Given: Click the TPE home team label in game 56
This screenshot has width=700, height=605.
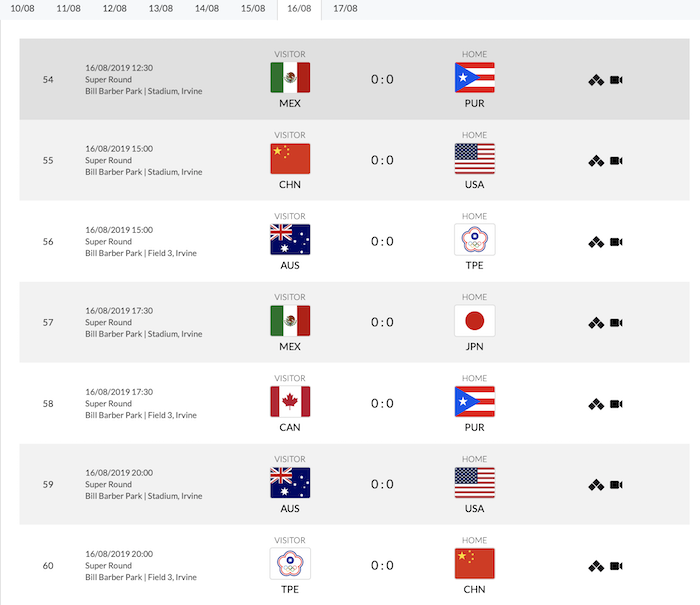Looking at the screenshot, I should 475,265.
